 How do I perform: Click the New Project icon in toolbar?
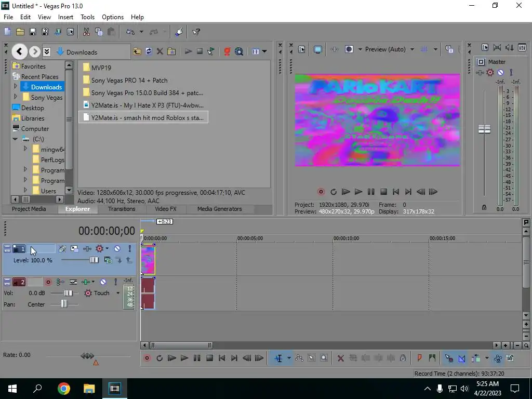point(7,32)
